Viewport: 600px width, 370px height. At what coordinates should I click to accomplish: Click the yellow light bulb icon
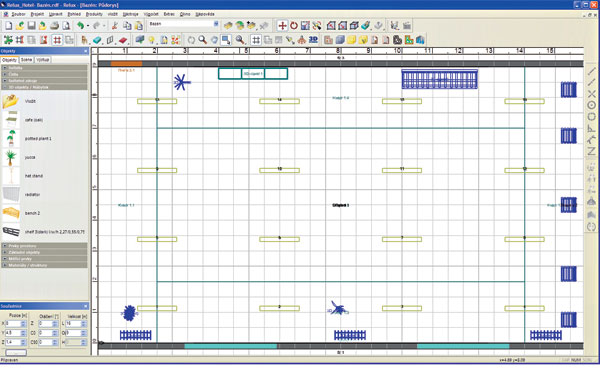point(152,40)
